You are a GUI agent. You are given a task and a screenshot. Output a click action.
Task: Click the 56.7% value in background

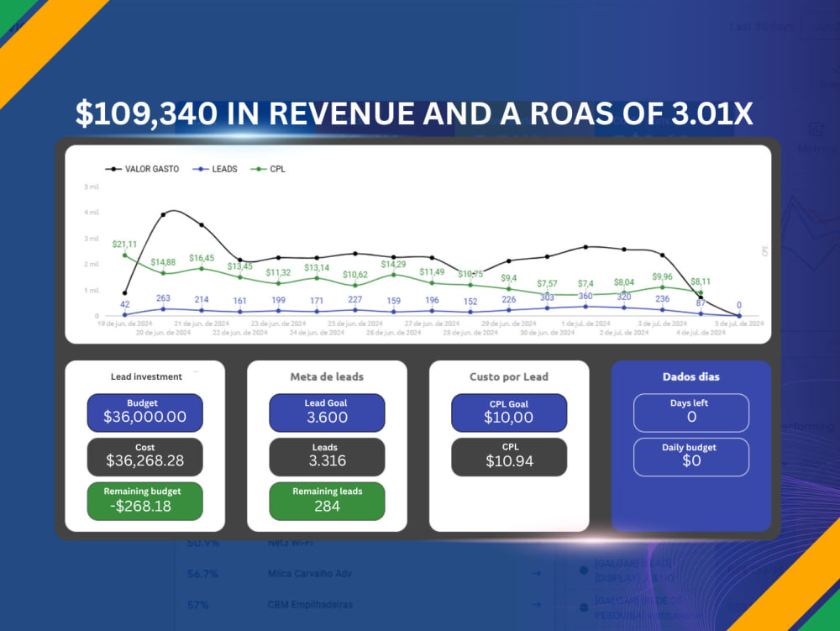tap(202, 574)
